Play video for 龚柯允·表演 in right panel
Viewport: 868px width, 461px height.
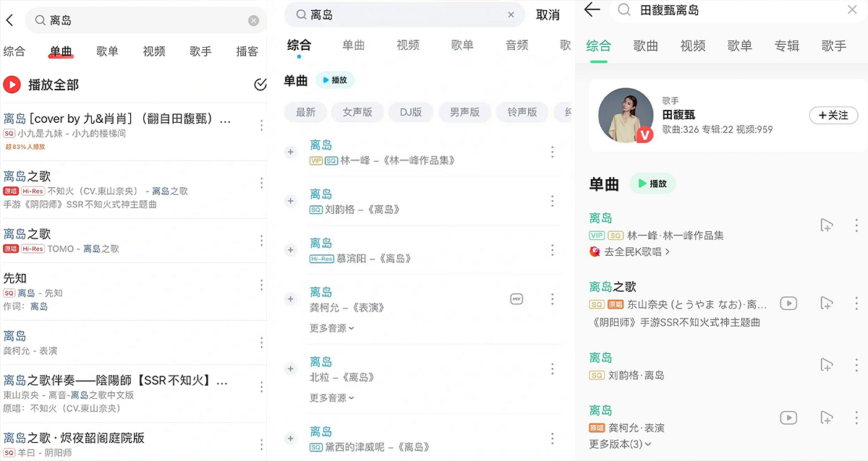[x=788, y=418]
